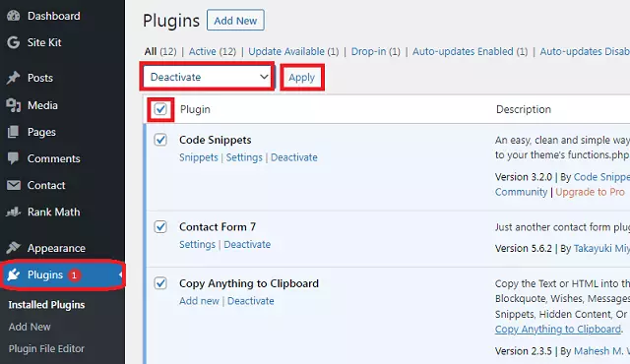Open Plugin File Editor submenu item
The height and width of the screenshot is (364, 630).
tap(46, 348)
